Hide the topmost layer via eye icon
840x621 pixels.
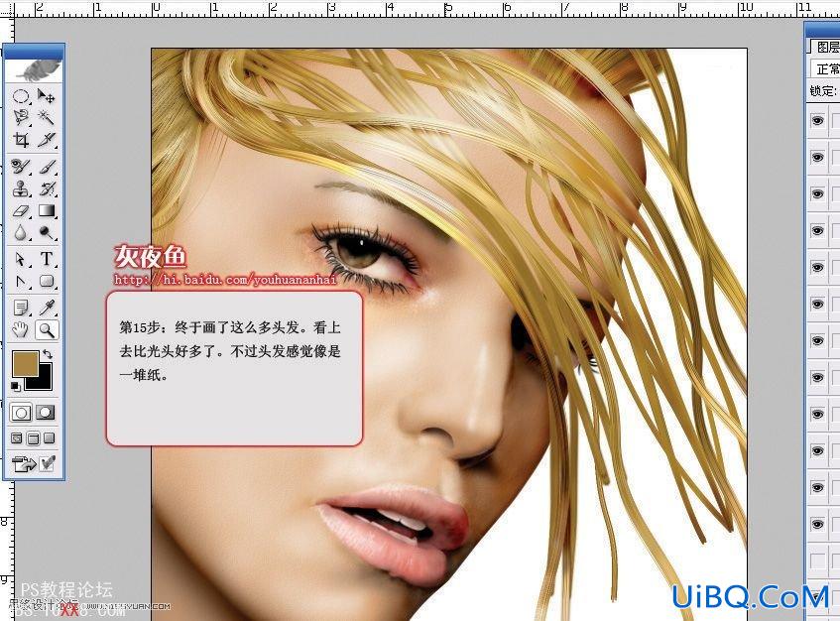(817, 121)
